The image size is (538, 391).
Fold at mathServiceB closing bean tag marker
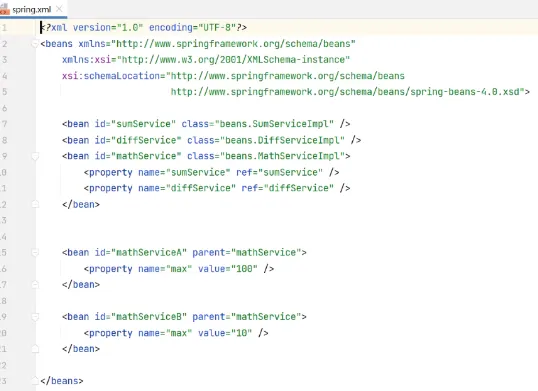pyautogui.click(x=35, y=349)
